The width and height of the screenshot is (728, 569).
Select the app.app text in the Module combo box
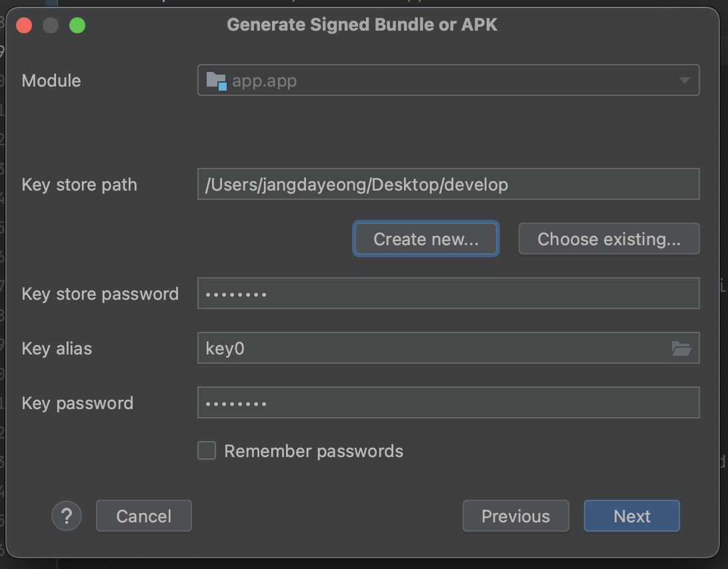(265, 81)
